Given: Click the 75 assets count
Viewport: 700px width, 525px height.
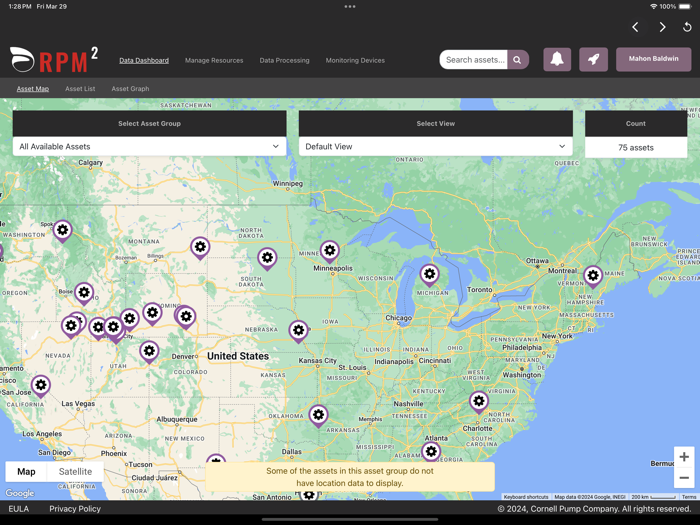Looking at the screenshot, I should coord(636,147).
